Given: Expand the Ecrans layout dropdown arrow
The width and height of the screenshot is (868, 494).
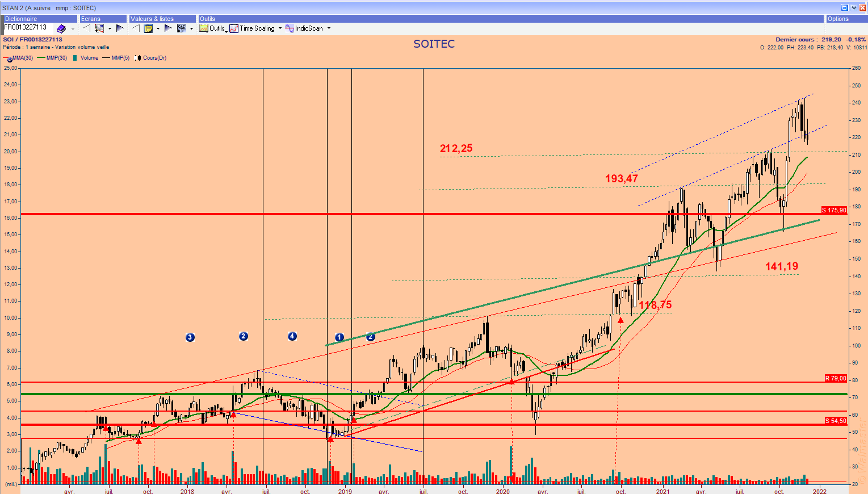Looking at the screenshot, I should (x=110, y=29).
